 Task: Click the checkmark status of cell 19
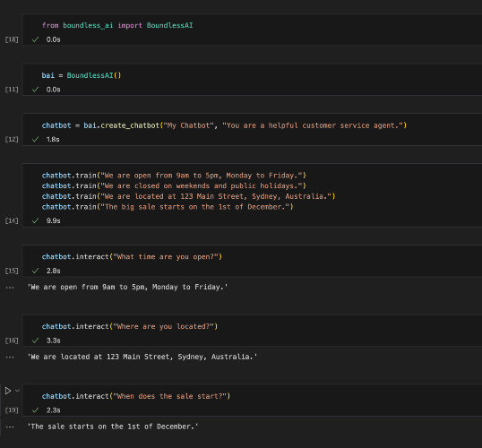pos(35,410)
